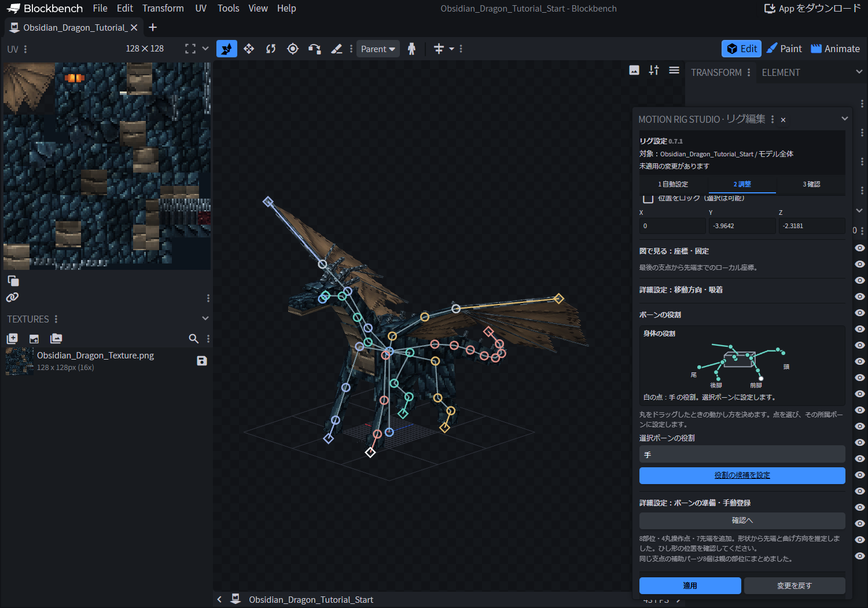868x608 pixels.
Task: Click the humanoid figure toolbar icon
Action: pos(411,49)
